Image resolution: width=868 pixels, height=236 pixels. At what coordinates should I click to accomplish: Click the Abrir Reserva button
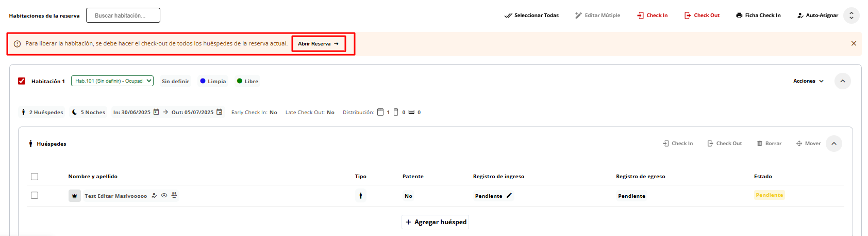click(x=318, y=44)
